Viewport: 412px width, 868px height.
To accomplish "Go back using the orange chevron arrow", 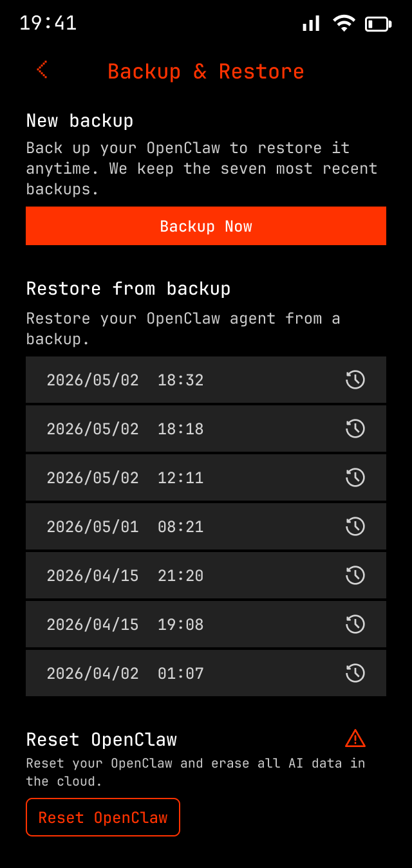I will pyautogui.click(x=42, y=69).
